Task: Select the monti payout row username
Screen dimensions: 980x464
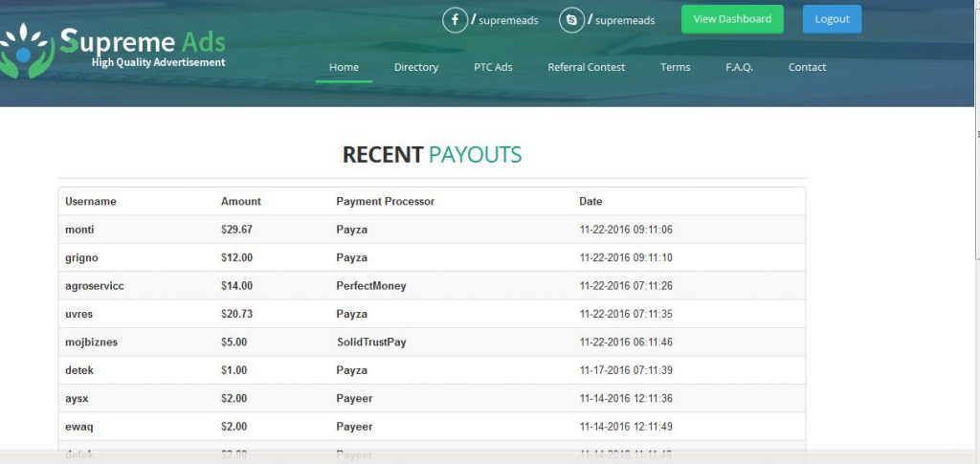Action: (x=79, y=230)
